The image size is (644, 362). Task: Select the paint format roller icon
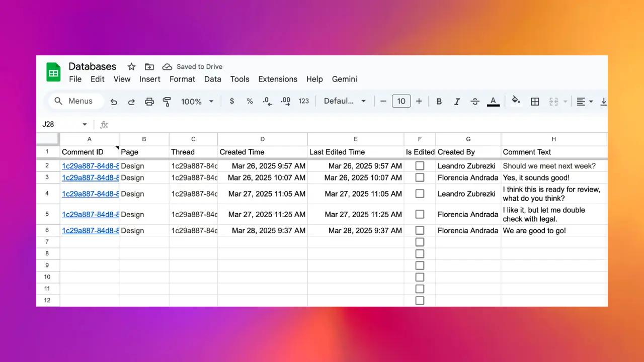[167, 102]
